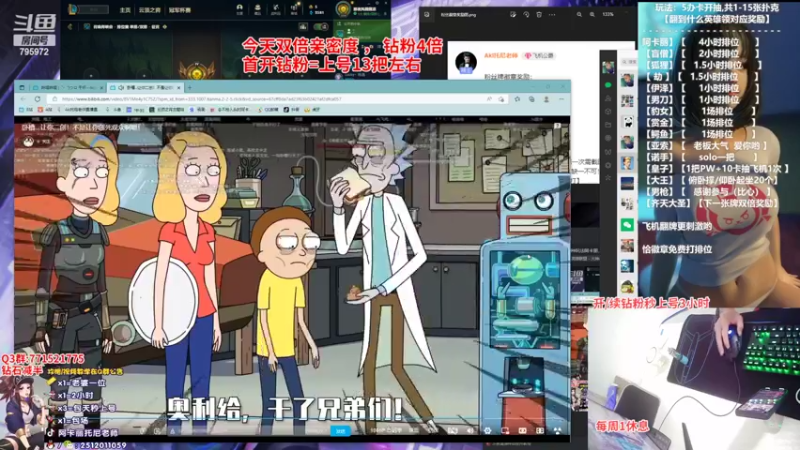The width and height of the screenshot is (800, 450).
Task: Open a new browser tab
Action: 189,88
